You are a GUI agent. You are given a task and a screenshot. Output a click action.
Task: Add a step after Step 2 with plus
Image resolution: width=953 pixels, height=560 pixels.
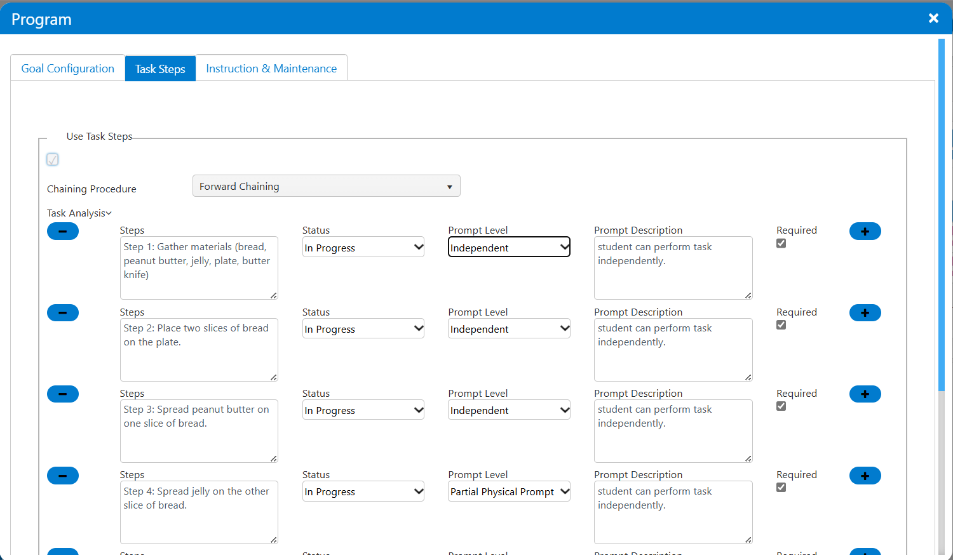(865, 312)
